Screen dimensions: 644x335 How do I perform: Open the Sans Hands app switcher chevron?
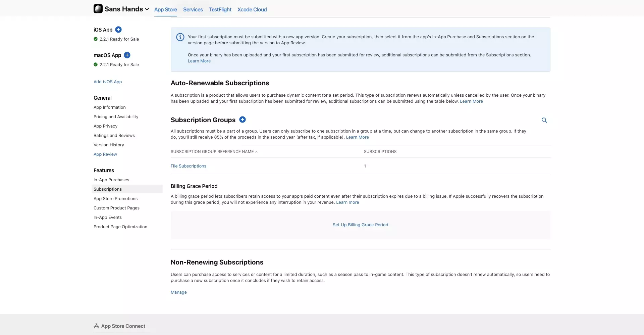click(x=147, y=9)
